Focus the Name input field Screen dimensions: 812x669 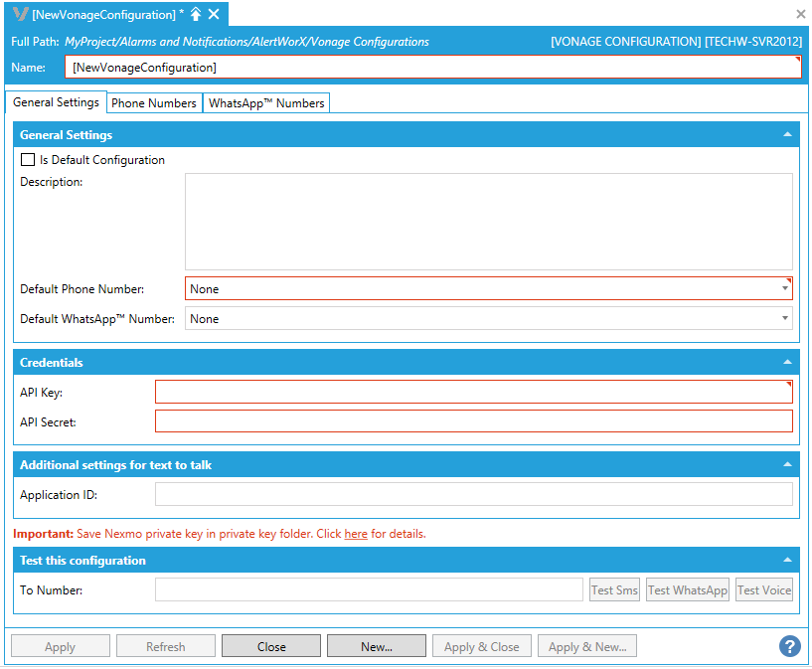point(433,68)
